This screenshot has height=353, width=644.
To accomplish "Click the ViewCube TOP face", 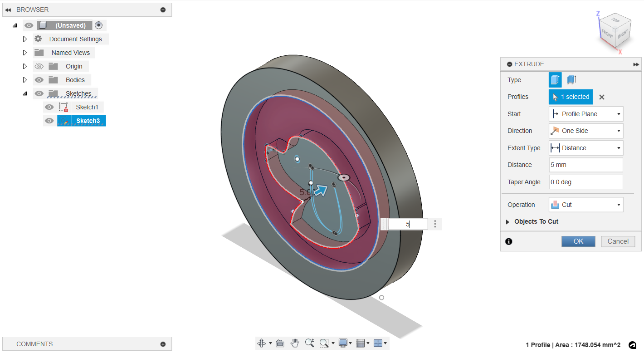I will [x=615, y=20].
